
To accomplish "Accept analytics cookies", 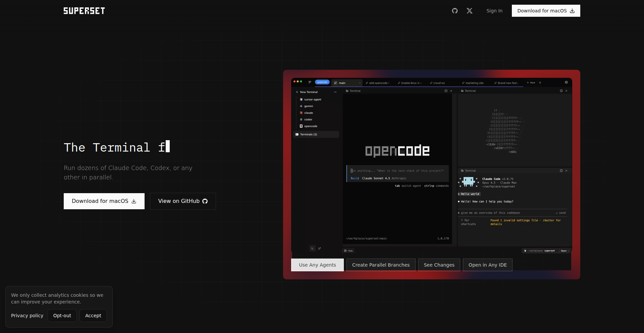I will pyautogui.click(x=93, y=316).
